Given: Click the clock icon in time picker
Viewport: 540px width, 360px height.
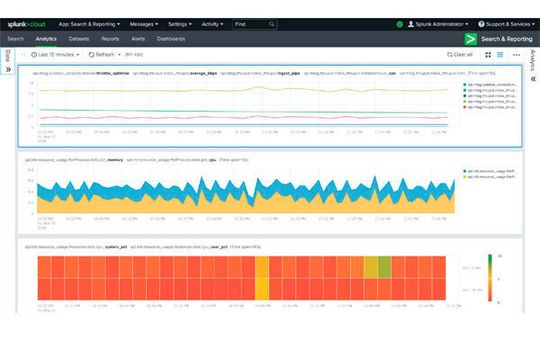Looking at the screenshot, I should [34, 54].
